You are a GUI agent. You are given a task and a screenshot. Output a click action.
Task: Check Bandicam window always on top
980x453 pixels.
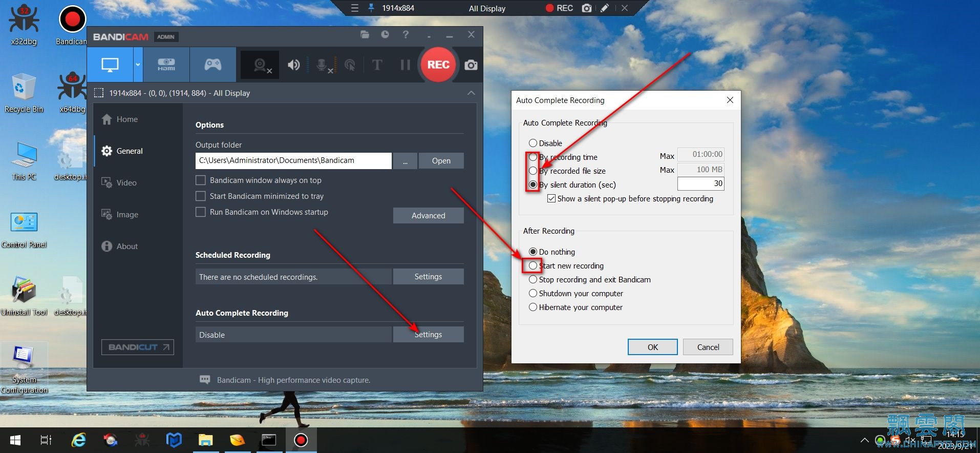coord(201,180)
